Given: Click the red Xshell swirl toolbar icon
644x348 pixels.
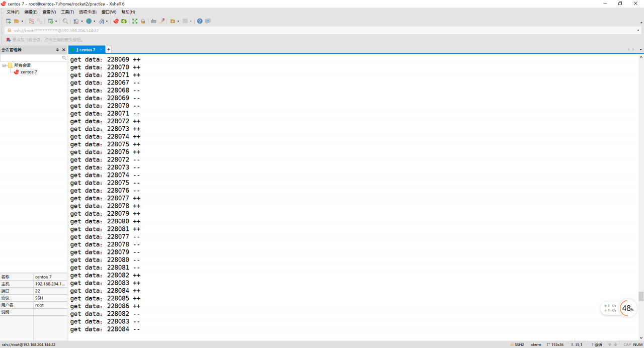Looking at the screenshot, I should click(x=116, y=21).
